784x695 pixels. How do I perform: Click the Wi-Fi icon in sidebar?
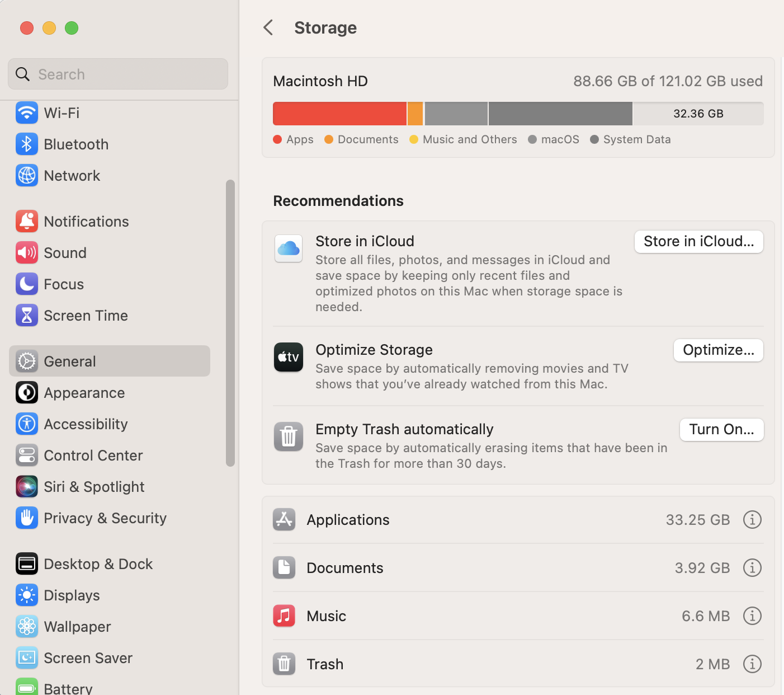pyautogui.click(x=27, y=113)
